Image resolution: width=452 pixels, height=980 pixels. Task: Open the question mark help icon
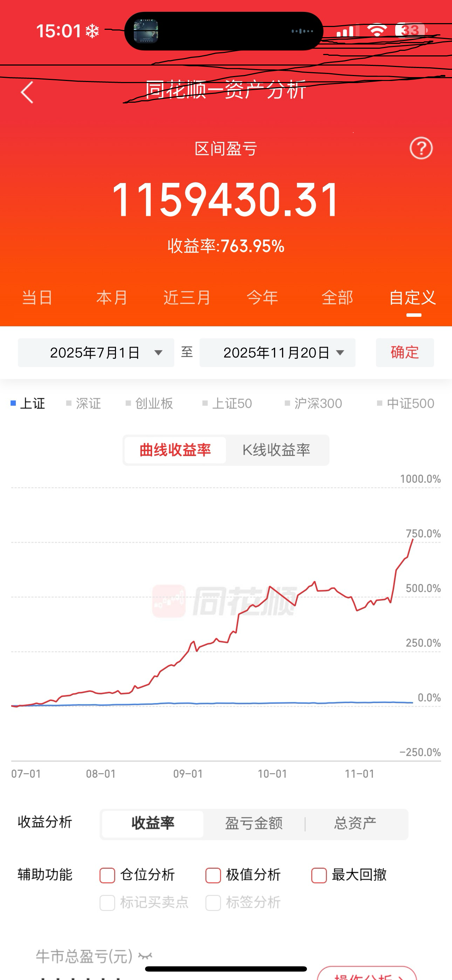point(421,148)
